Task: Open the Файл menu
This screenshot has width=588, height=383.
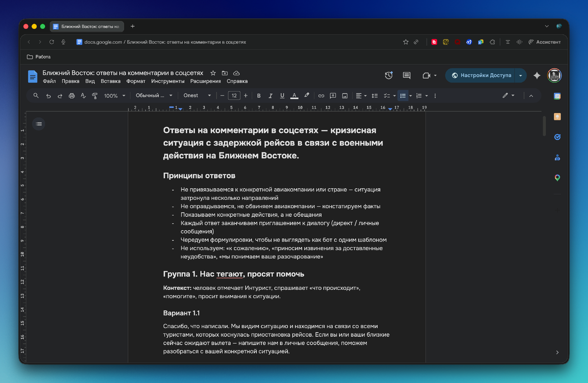Action: 49,81
